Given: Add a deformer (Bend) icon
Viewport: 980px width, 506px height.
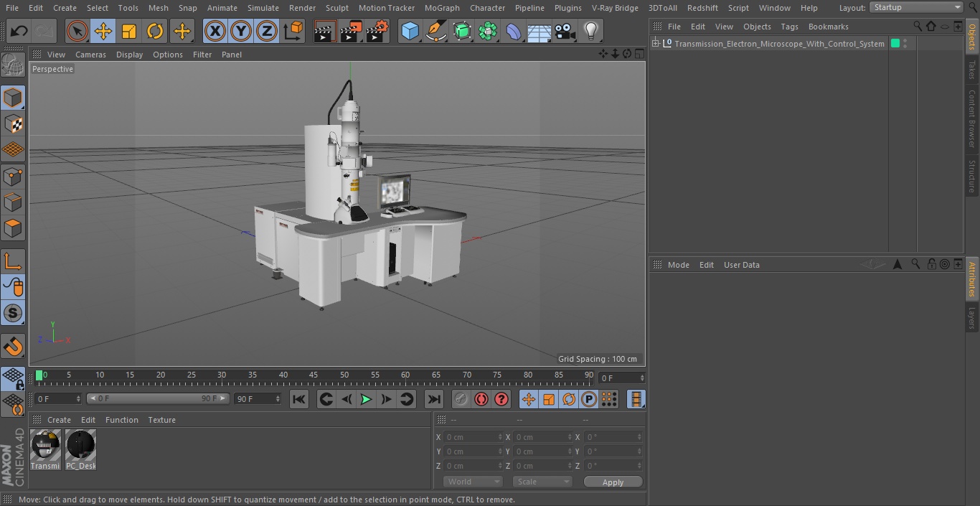Looking at the screenshot, I should point(514,31).
